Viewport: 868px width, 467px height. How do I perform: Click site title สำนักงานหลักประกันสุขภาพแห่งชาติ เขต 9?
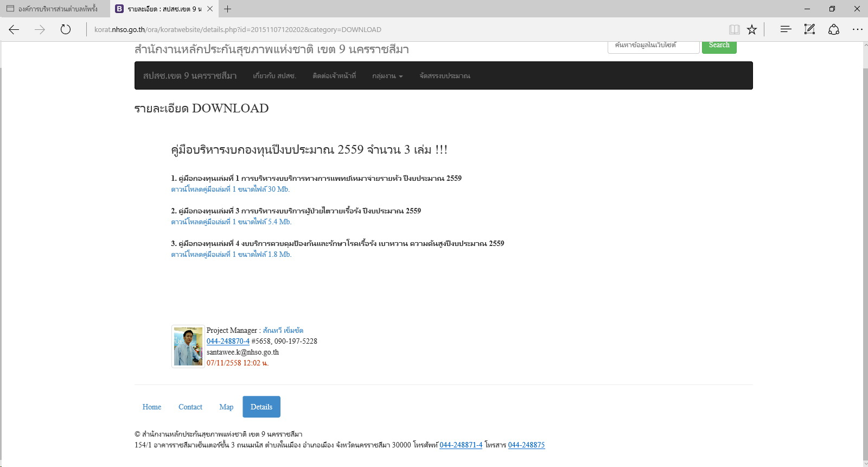pyautogui.click(x=272, y=49)
